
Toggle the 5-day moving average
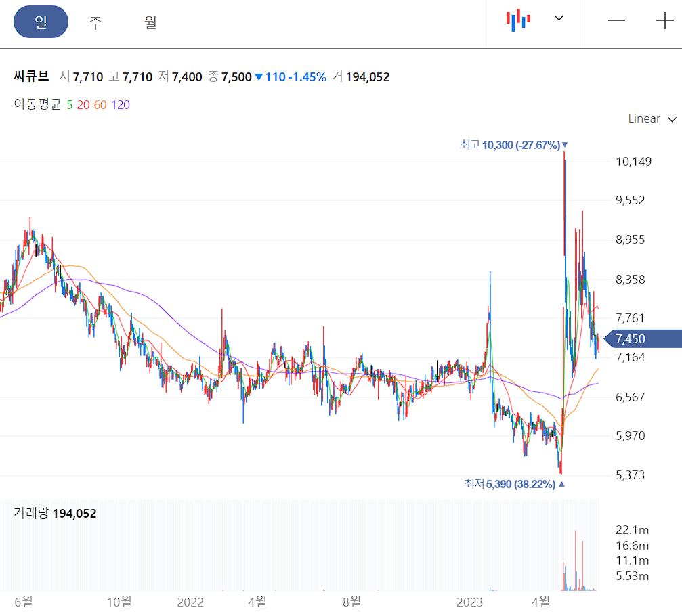point(70,105)
